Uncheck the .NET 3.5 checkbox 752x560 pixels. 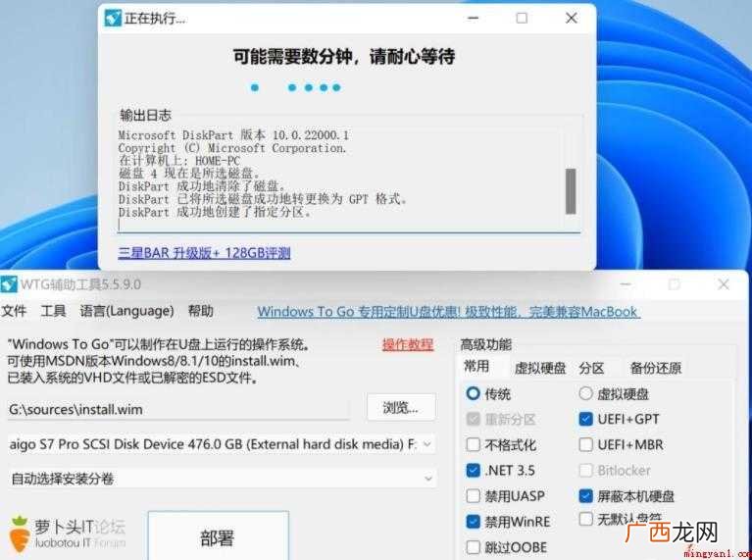[473, 471]
